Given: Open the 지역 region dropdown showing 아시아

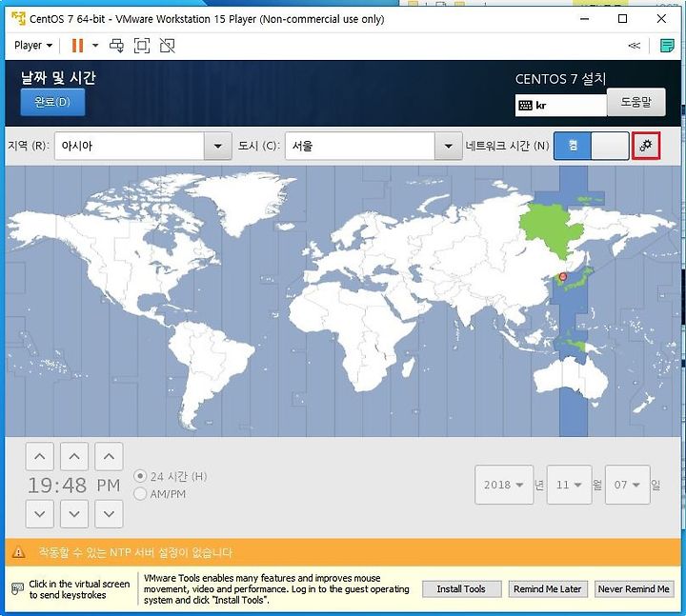Looking at the screenshot, I should pyautogui.click(x=143, y=146).
